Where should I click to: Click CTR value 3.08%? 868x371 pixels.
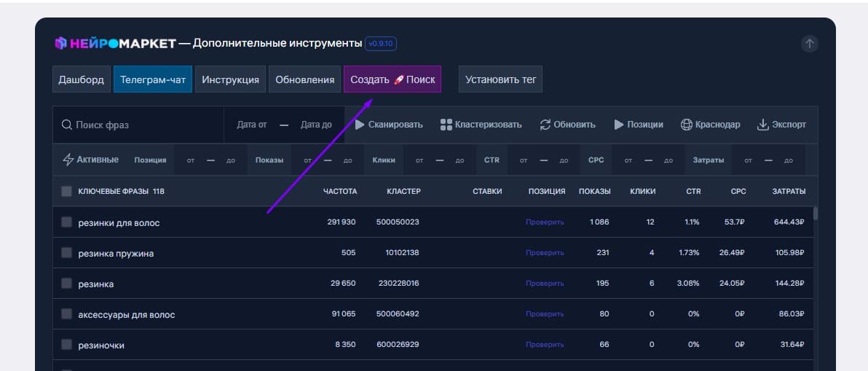coord(689,283)
